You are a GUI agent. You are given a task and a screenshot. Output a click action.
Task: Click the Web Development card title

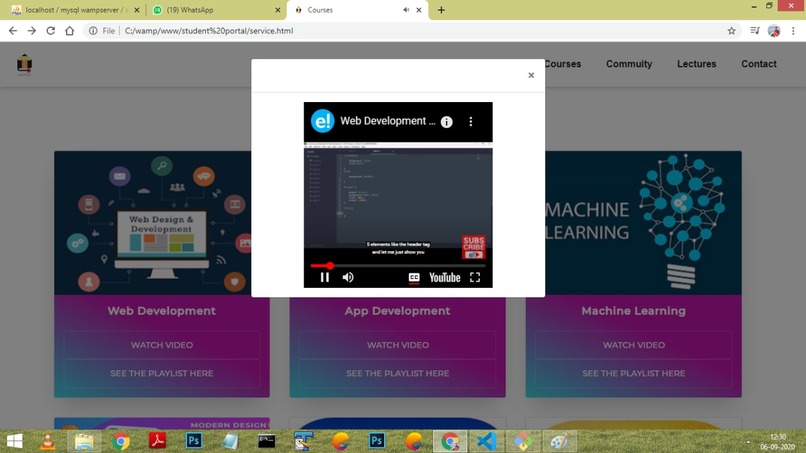point(162,311)
